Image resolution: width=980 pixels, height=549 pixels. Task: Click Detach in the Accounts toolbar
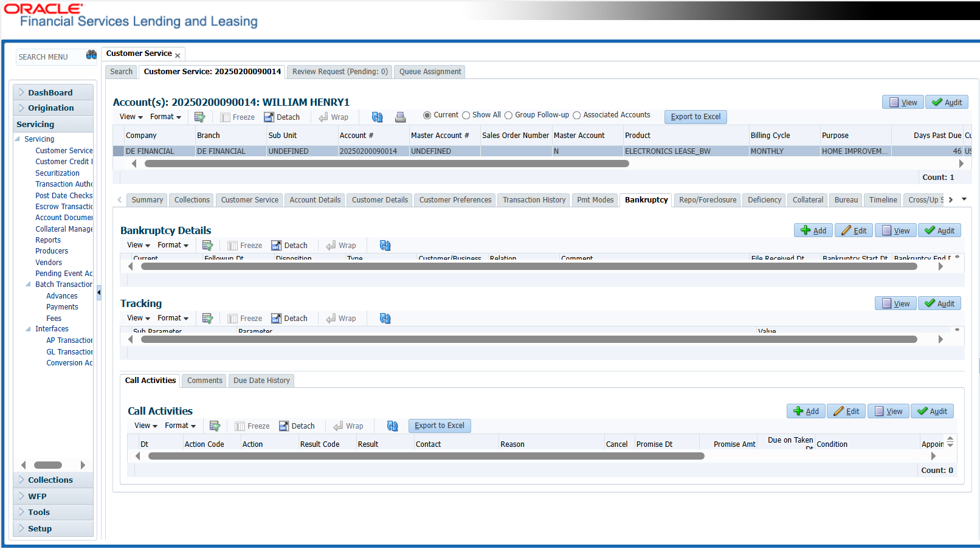(282, 117)
